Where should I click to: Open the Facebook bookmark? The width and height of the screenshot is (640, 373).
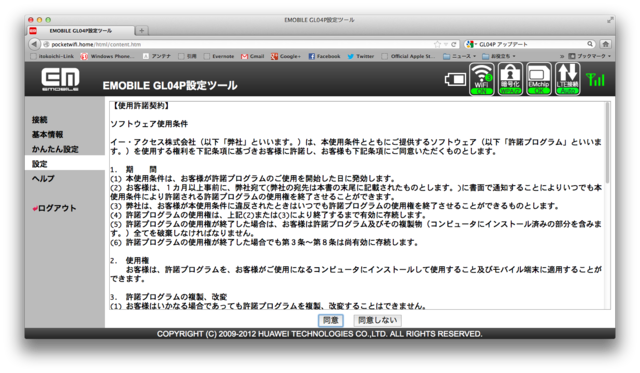click(324, 56)
